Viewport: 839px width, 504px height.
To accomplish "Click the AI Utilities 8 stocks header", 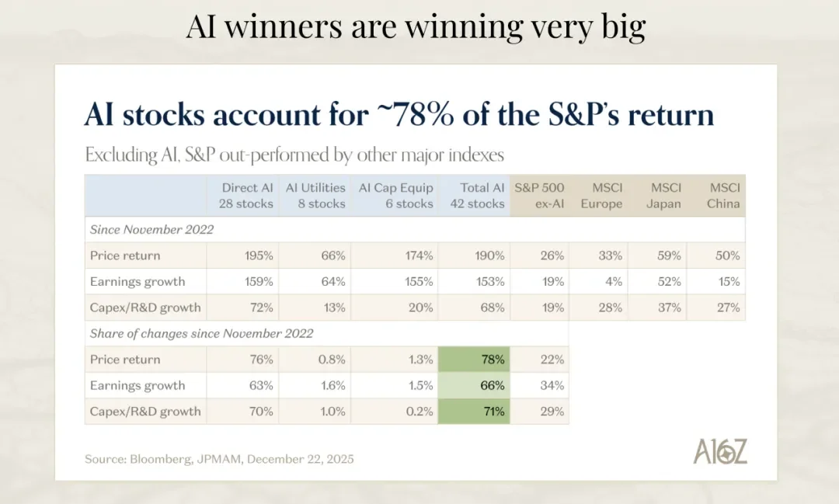I will (315, 196).
